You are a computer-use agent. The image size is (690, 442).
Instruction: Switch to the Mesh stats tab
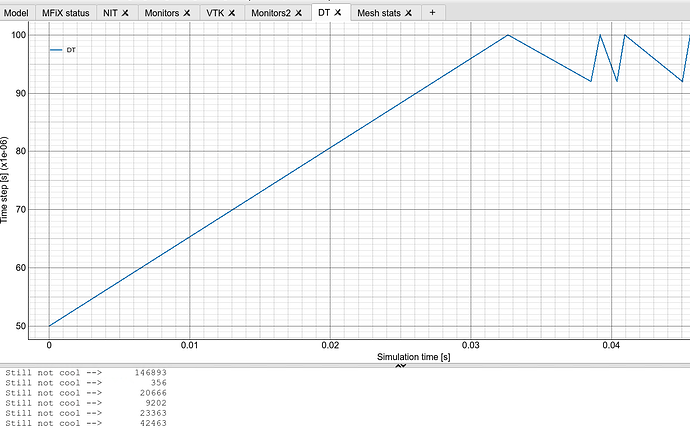click(381, 13)
